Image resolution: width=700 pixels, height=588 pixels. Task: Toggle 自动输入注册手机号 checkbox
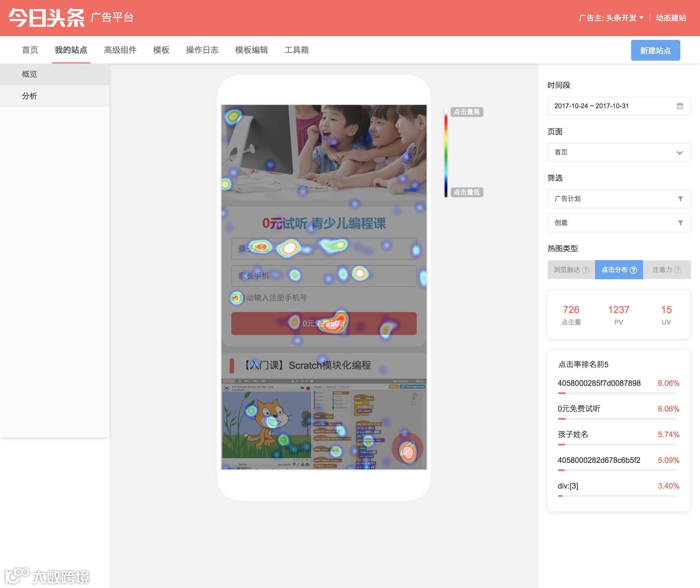coord(235,297)
